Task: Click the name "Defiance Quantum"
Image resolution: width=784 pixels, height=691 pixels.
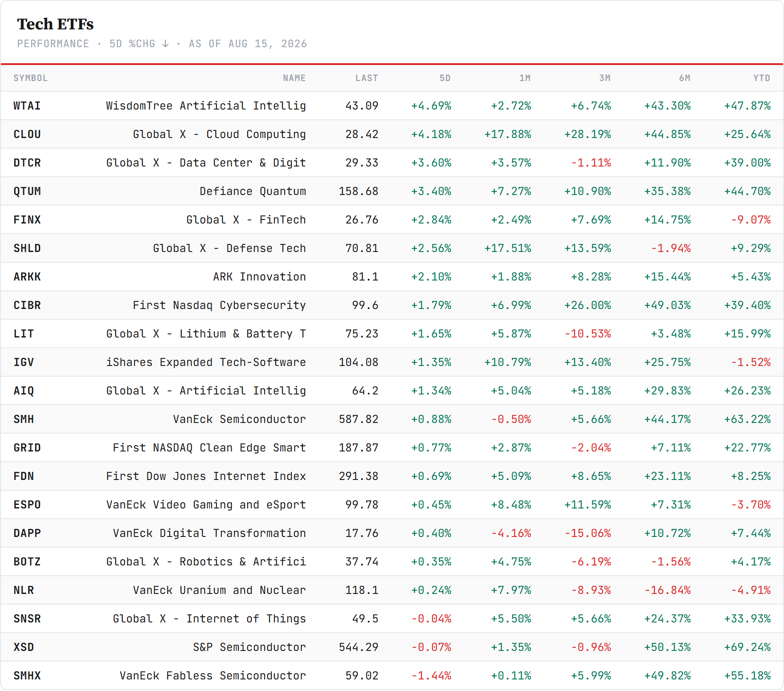Action: pyautogui.click(x=253, y=191)
